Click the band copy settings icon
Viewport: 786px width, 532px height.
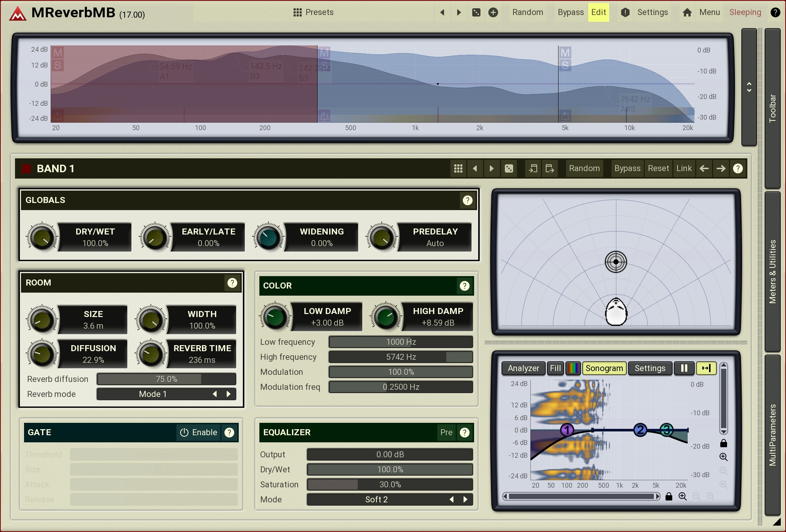(533, 168)
